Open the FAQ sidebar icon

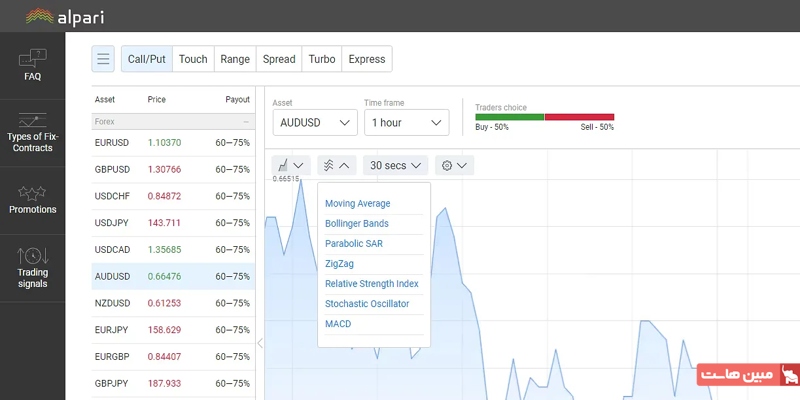click(x=32, y=64)
